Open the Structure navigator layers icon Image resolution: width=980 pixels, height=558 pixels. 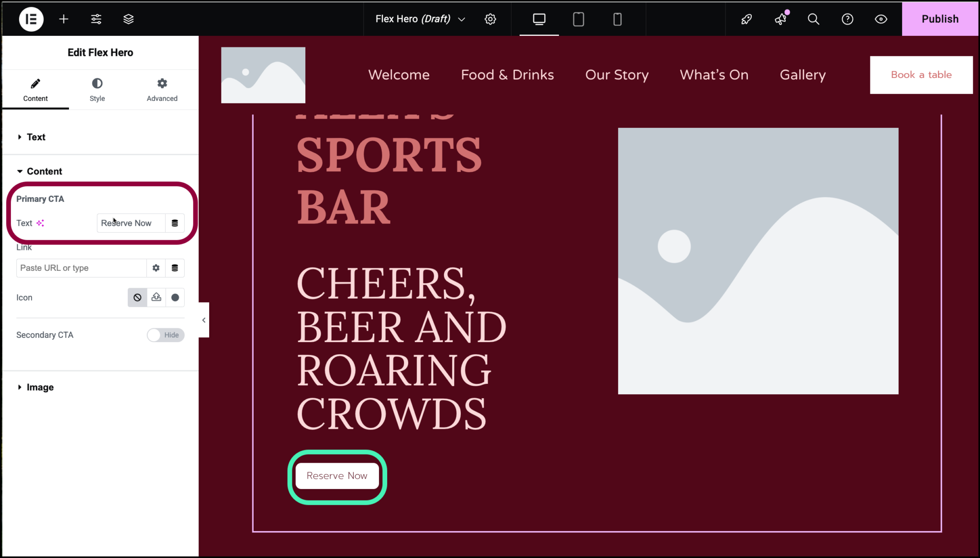[x=128, y=19]
